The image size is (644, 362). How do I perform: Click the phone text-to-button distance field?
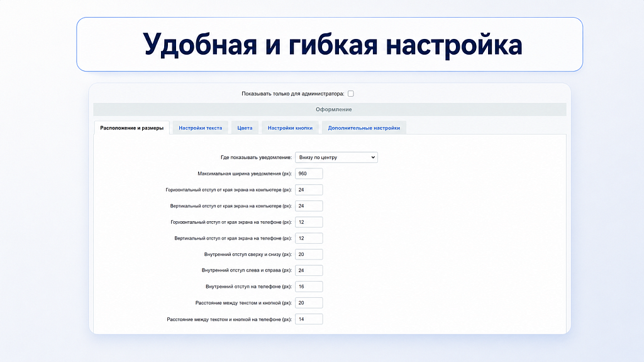point(309,319)
